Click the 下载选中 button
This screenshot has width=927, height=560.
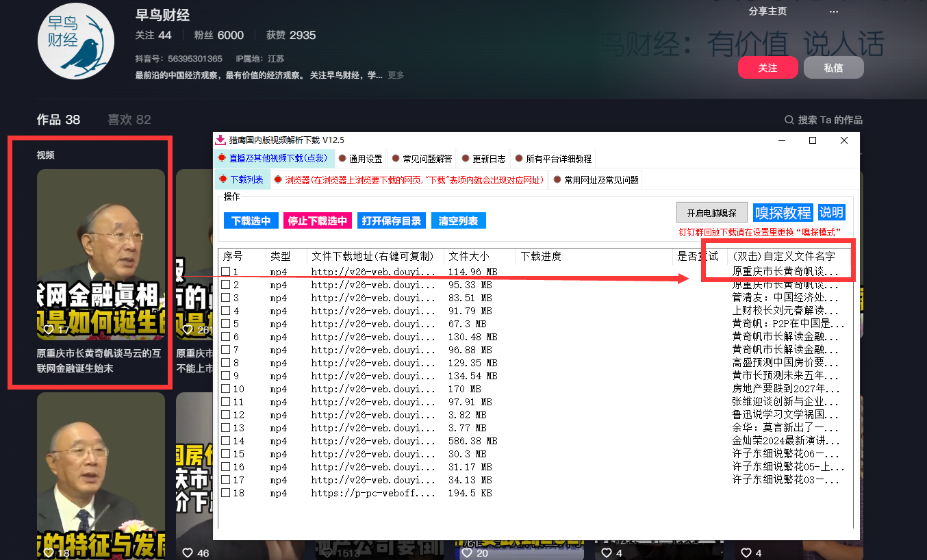251,221
